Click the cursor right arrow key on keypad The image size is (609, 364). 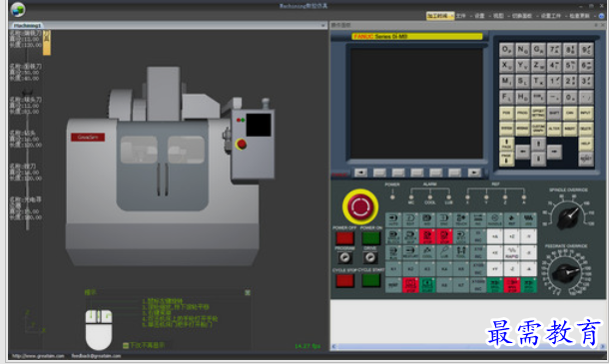click(x=554, y=152)
